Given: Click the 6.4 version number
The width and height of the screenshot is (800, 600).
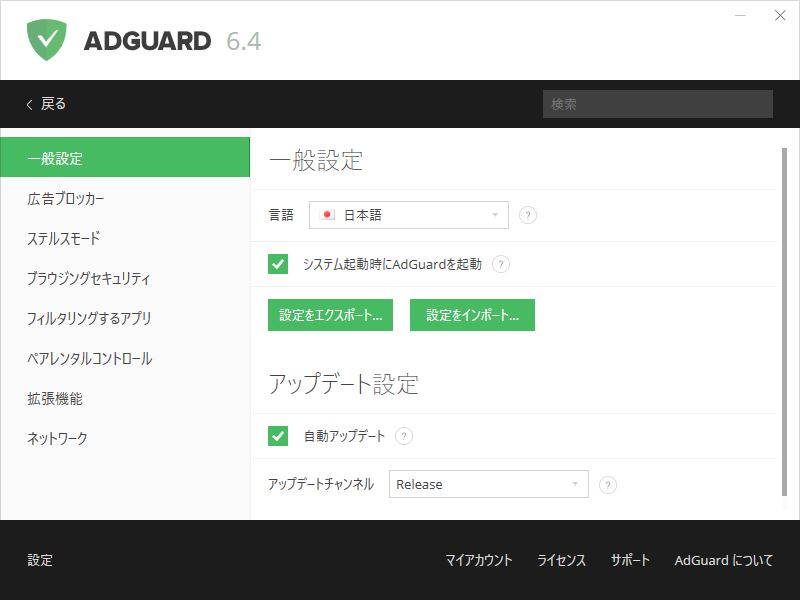Looking at the screenshot, I should pyautogui.click(x=244, y=41).
